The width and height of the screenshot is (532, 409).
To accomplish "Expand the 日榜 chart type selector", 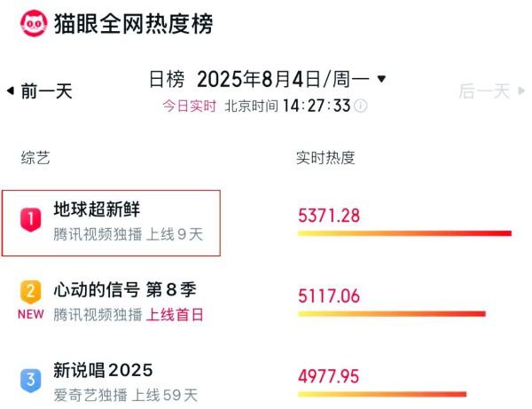I will 167,80.
